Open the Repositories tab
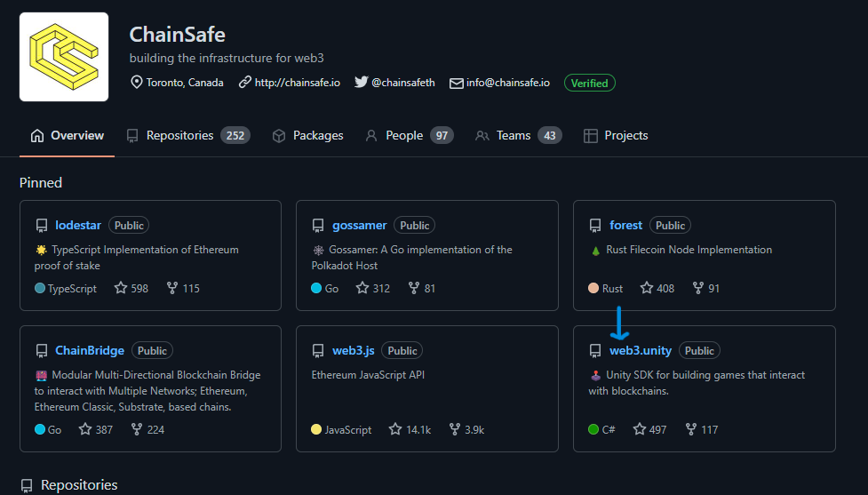Image resolution: width=868 pixels, height=495 pixels. pos(188,136)
